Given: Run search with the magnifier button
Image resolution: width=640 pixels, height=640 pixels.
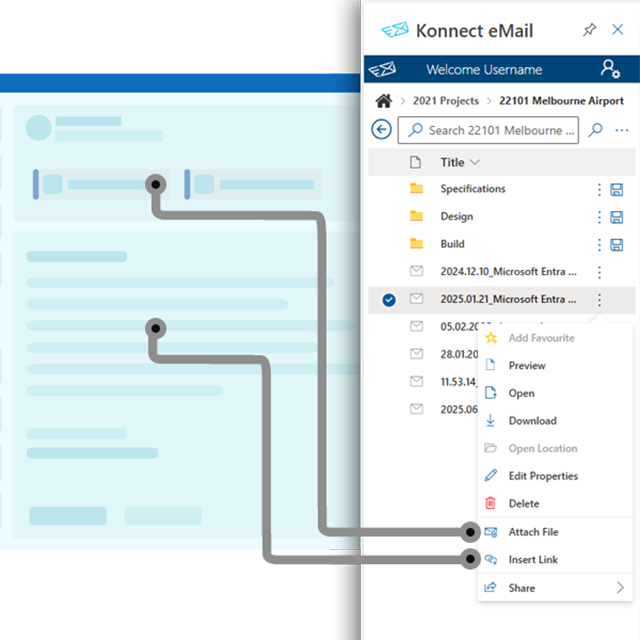Looking at the screenshot, I should point(596,130).
